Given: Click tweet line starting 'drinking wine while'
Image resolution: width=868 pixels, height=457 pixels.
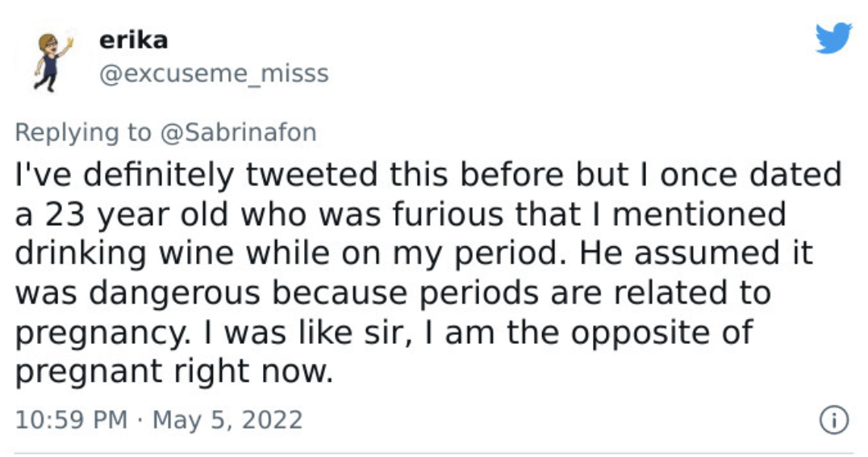Looking at the screenshot, I should point(414,254).
